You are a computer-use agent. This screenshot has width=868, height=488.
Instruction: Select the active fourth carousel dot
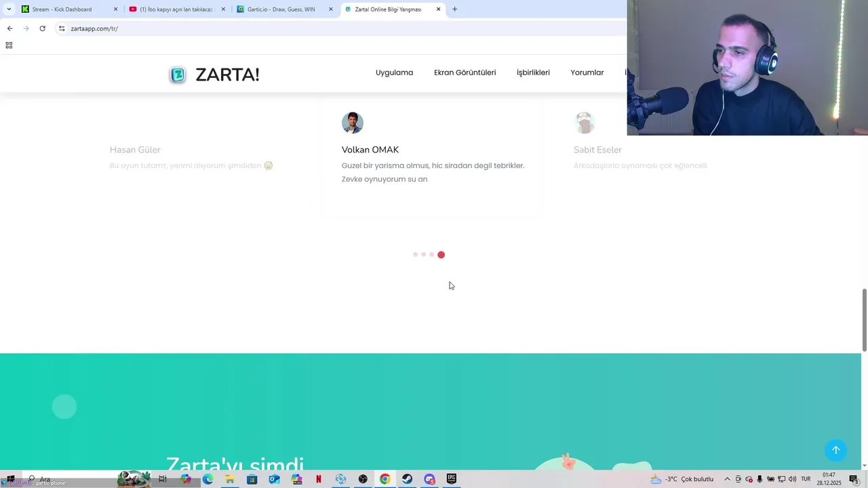coord(441,255)
